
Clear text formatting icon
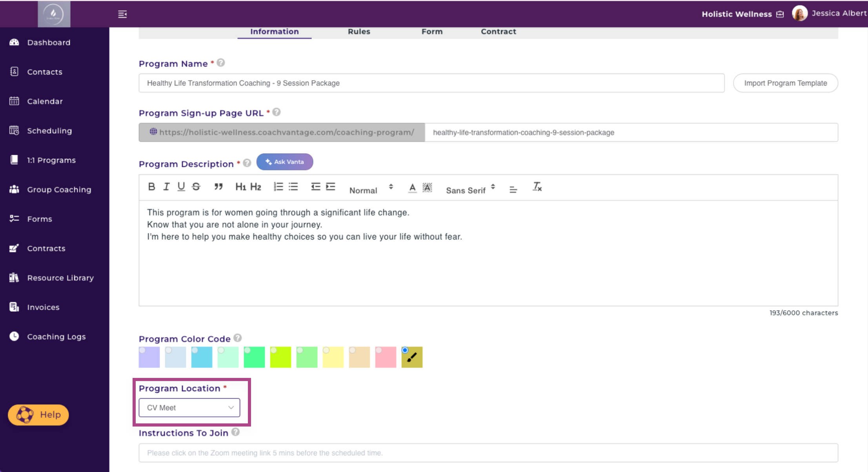(537, 187)
